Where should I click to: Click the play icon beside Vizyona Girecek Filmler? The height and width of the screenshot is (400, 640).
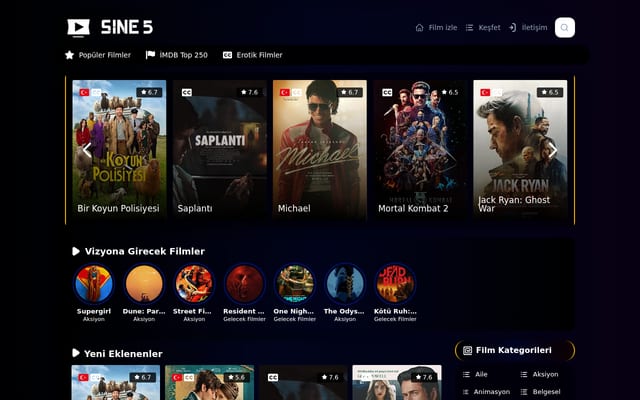pyautogui.click(x=76, y=251)
